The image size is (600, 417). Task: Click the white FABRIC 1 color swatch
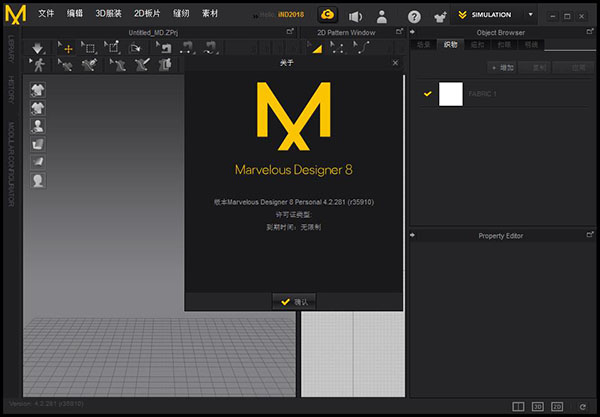point(450,94)
